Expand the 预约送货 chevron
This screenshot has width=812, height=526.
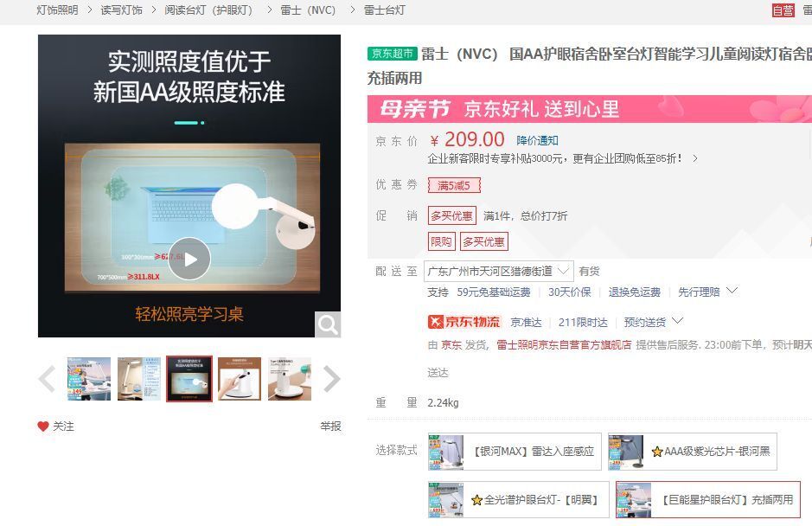pyautogui.click(x=678, y=321)
